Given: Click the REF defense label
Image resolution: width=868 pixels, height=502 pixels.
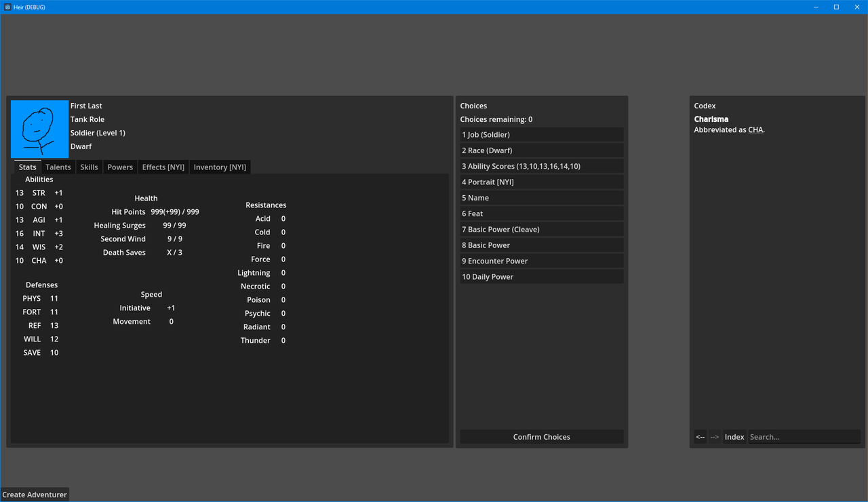Looking at the screenshot, I should click(34, 326).
